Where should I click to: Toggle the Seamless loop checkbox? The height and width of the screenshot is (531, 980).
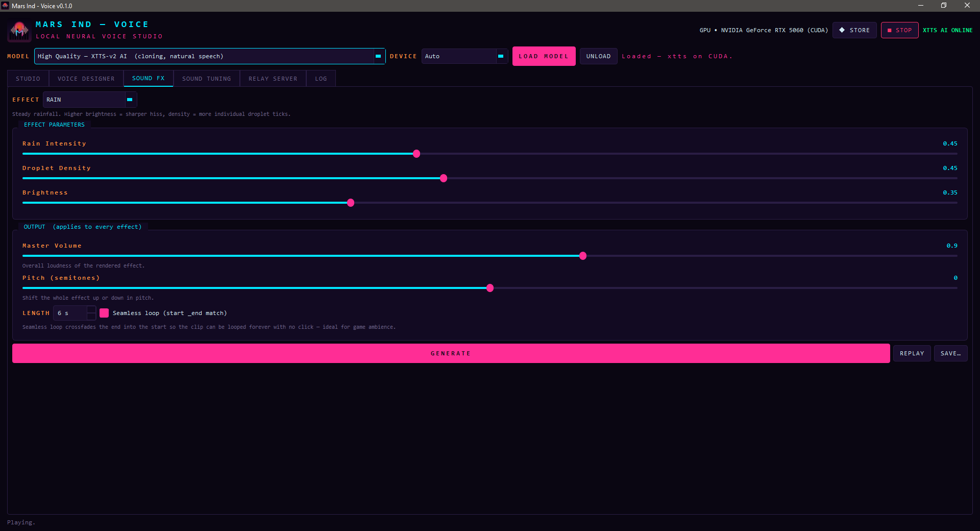(x=104, y=313)
